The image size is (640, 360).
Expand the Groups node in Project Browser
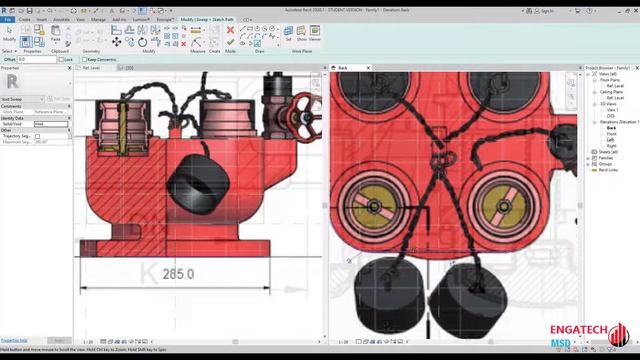pos(589,164)
